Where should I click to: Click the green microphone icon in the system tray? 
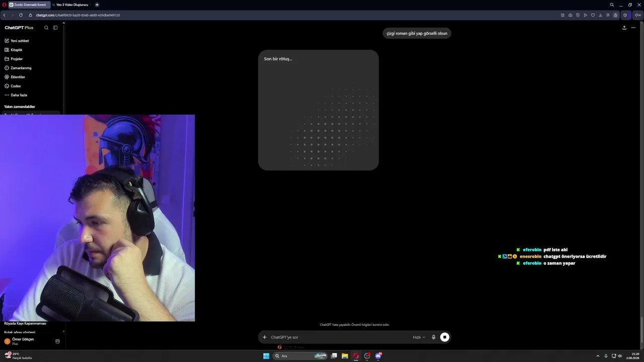click(606, 356)
